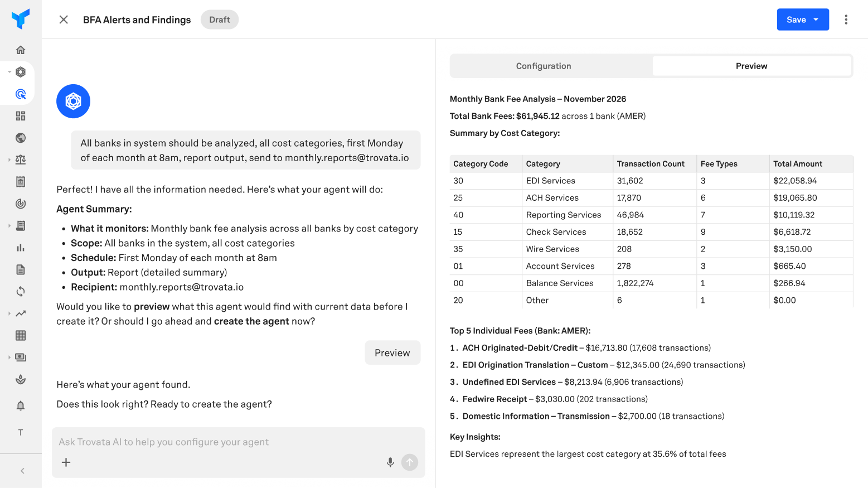
Task: Expand the balance scale sidebar section arrow
Action: (x=9, y=160)
